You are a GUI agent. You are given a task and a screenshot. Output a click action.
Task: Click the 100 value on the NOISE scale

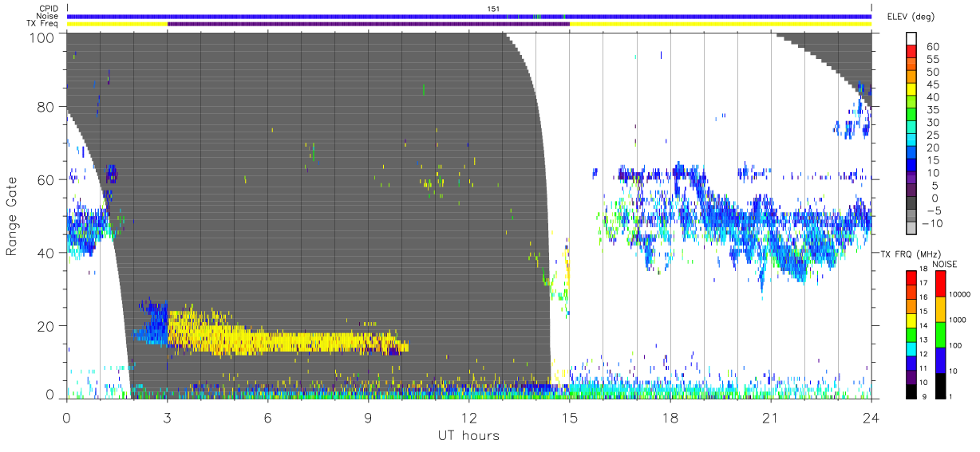coord(957,346)
